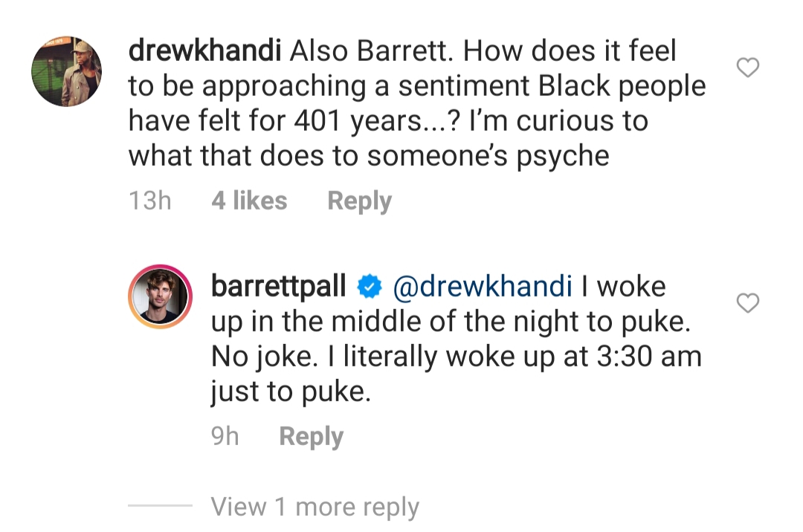Click the '401 years' phrase in the comment
The height and width of the screenshot is (532, 803).
(x=358, y=121)
